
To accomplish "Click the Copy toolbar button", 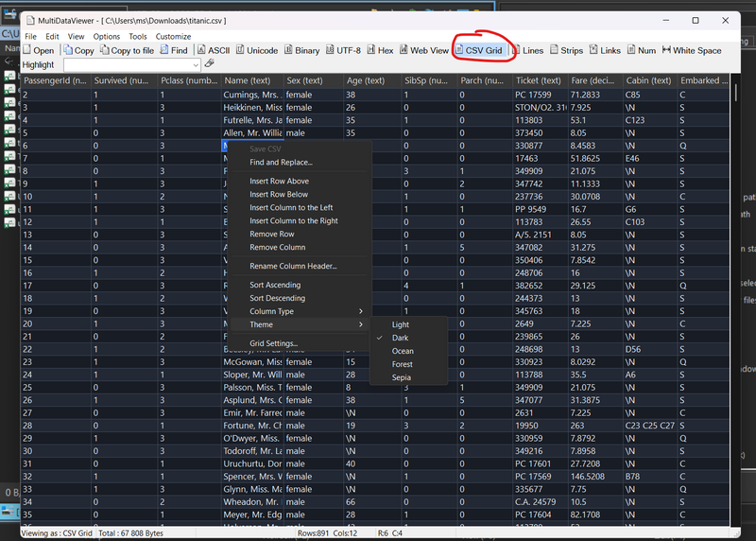I will [79, 50].
